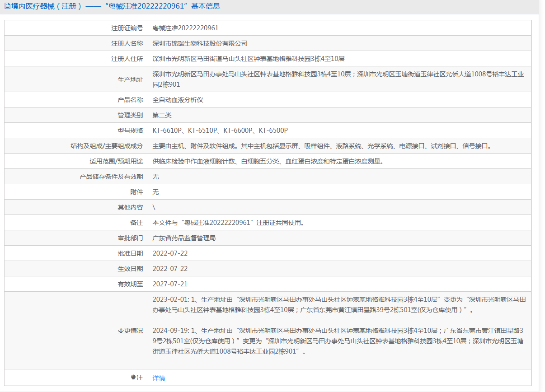
Task: Select management class value 第二类
Action: 162,115
